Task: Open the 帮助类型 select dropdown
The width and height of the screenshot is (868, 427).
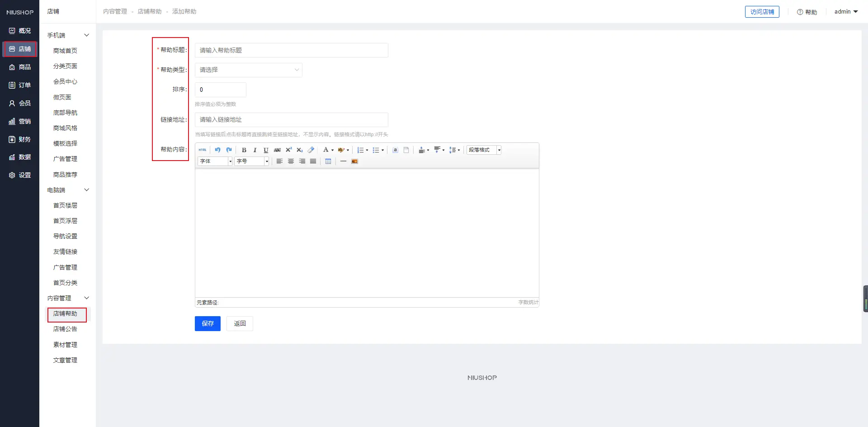Action: click(248, 70)
